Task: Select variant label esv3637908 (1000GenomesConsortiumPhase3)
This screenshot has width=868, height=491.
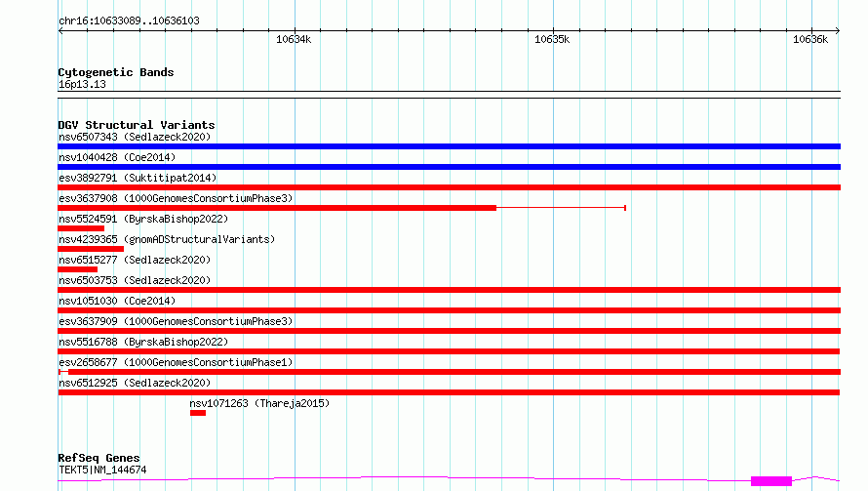Action: (176, 198)
